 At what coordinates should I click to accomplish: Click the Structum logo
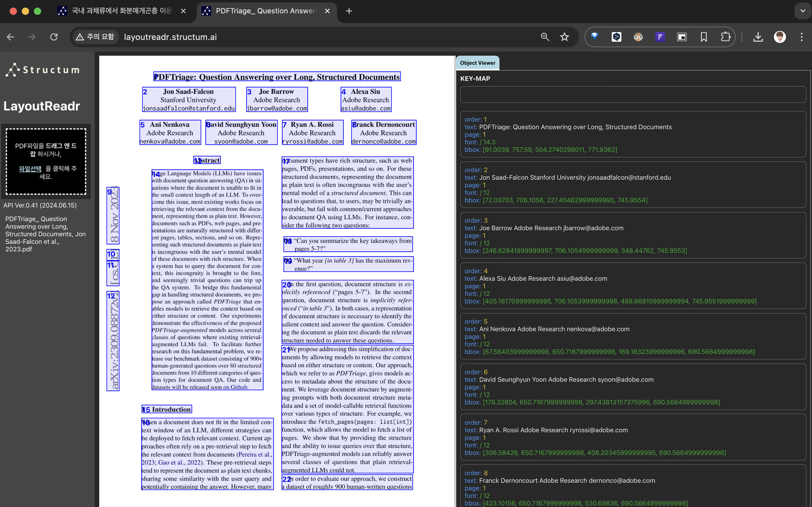click(x=43, y=70)
